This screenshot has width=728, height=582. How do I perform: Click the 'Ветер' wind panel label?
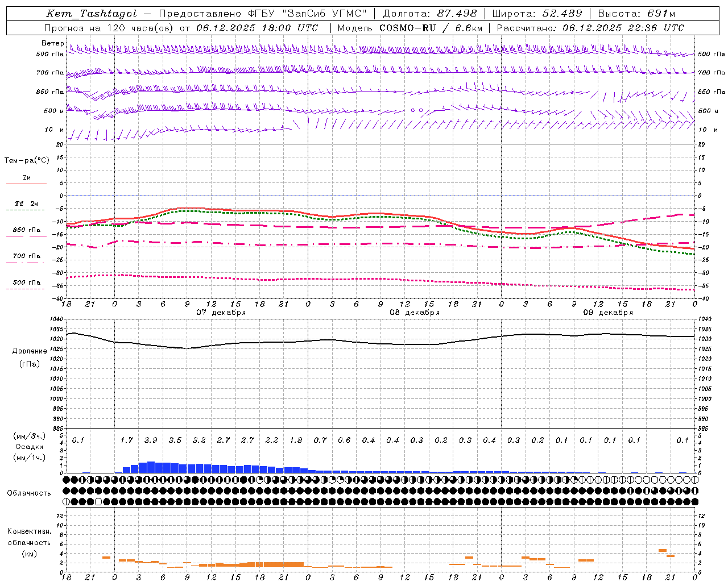pyautogui.click(x=52, y=43)
